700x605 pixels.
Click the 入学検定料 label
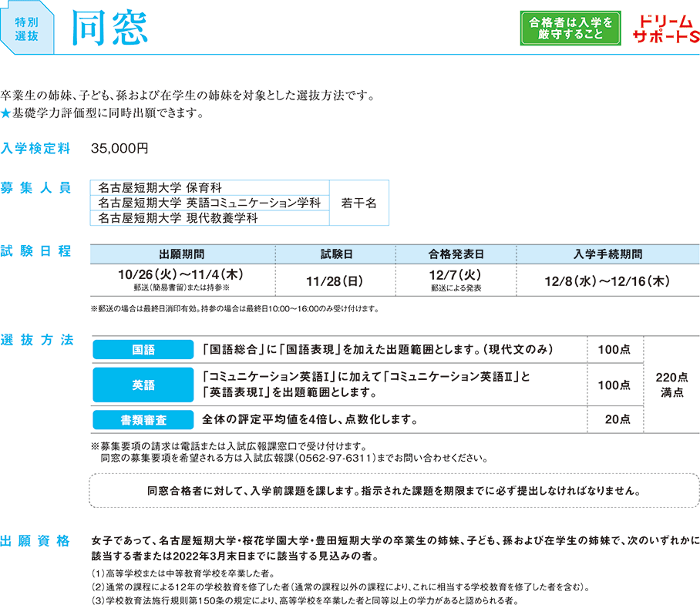[x=35, y=148]
